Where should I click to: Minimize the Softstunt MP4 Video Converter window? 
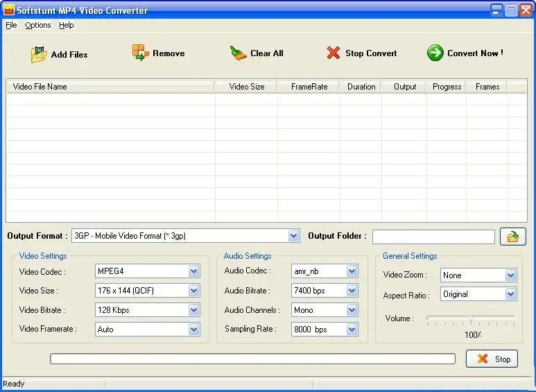496,10
